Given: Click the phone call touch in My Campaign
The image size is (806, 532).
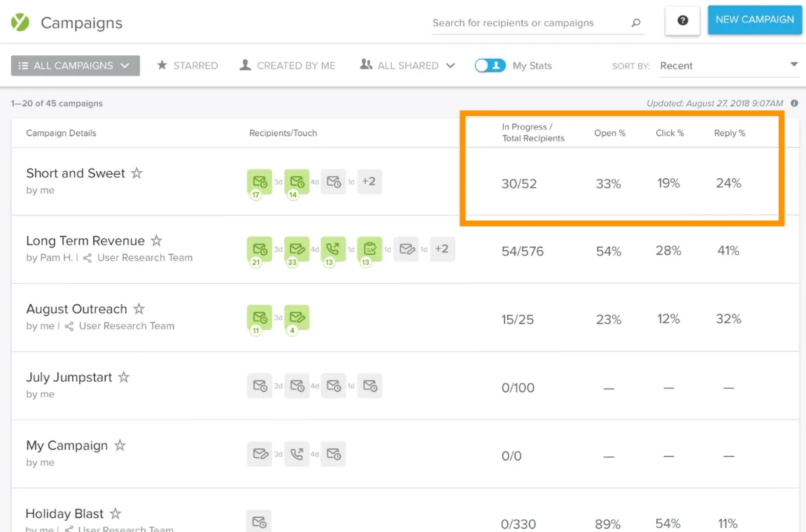Looking at the screenshot, I should click(297, 454).
